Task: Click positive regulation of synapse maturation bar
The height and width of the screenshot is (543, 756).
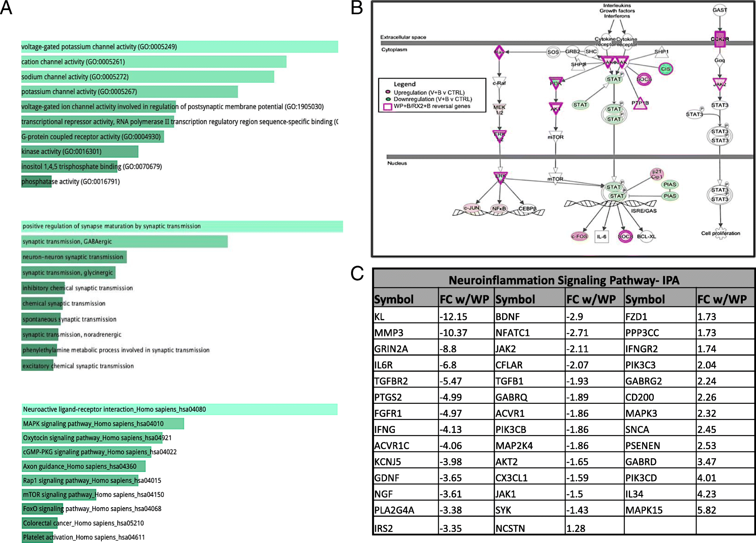Action: click(x=182, y=226)
